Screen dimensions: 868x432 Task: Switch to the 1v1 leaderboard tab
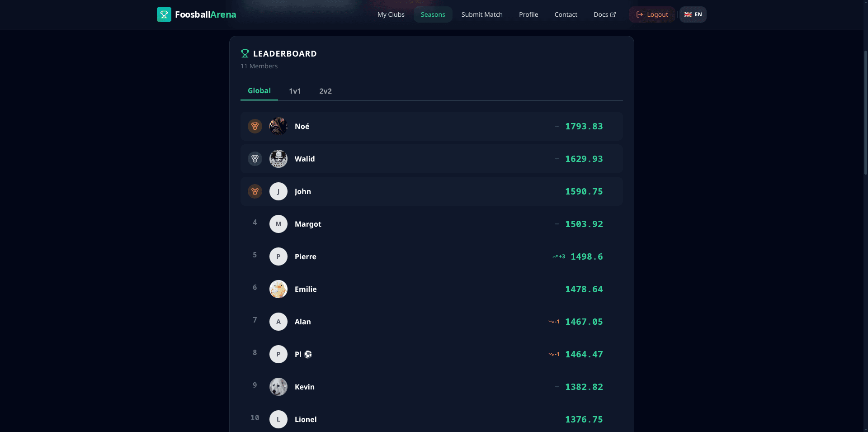(x=295, y=91)
